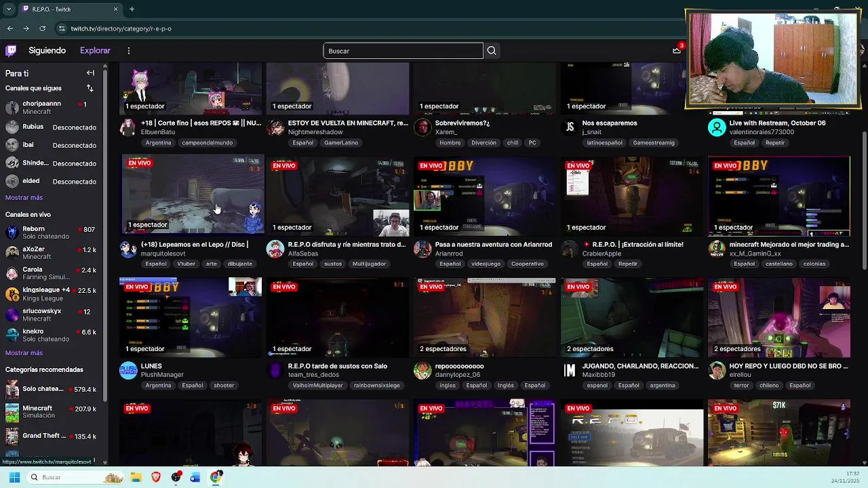
Task: Click j_snait JS avatar
Action: point(570,127)
